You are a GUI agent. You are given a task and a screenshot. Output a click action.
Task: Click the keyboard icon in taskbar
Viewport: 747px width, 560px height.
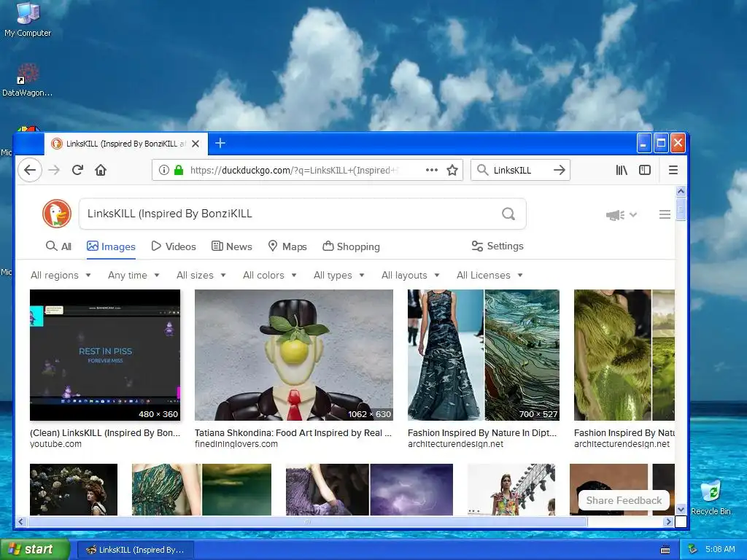[x=665, y=550]
